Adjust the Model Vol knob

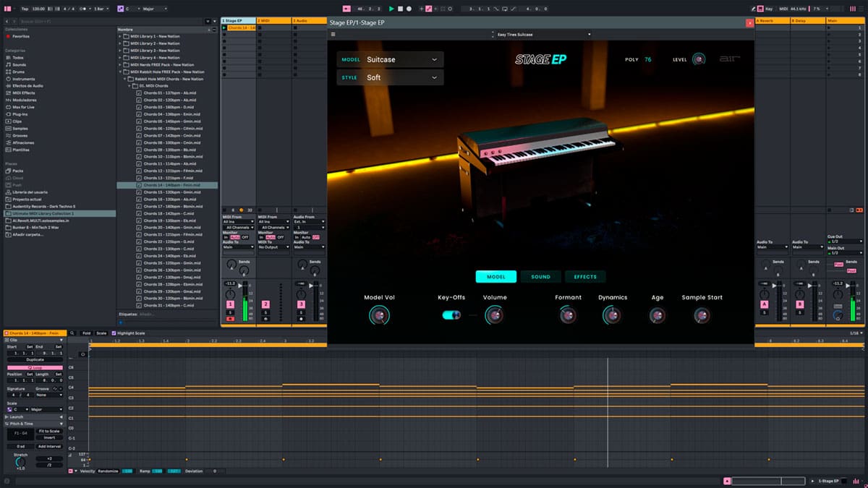pos(379,315)
